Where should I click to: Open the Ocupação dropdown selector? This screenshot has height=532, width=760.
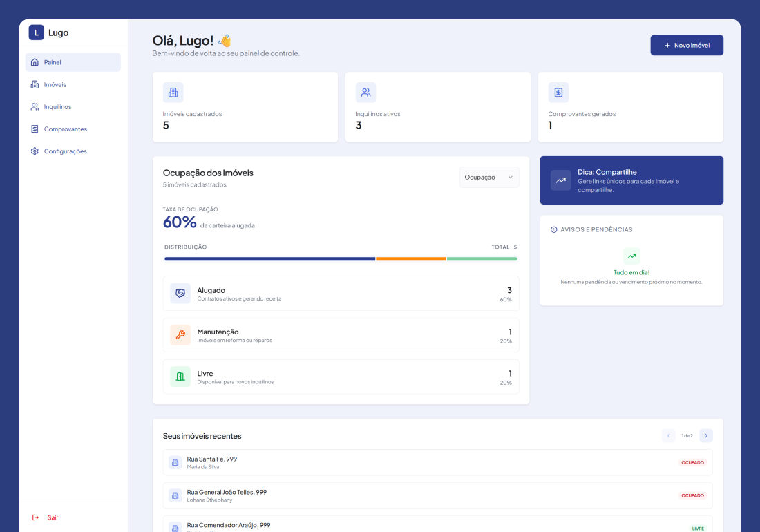[488, 177]
